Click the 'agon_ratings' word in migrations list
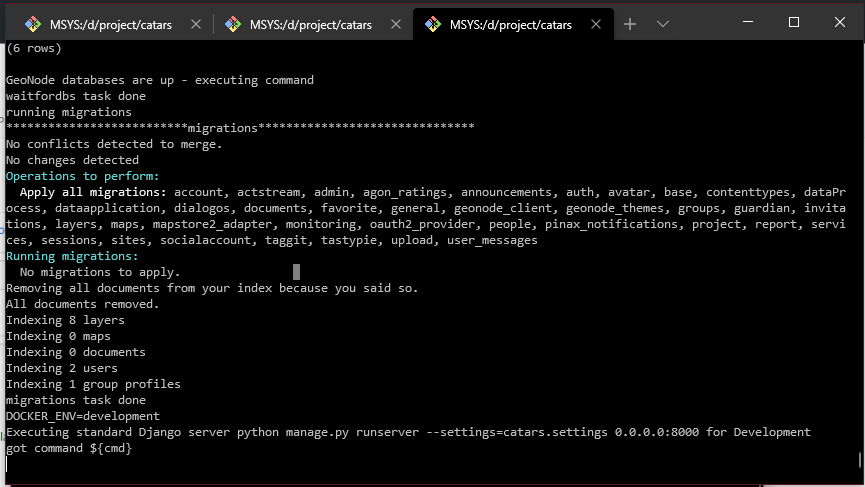 coord(405,192)
